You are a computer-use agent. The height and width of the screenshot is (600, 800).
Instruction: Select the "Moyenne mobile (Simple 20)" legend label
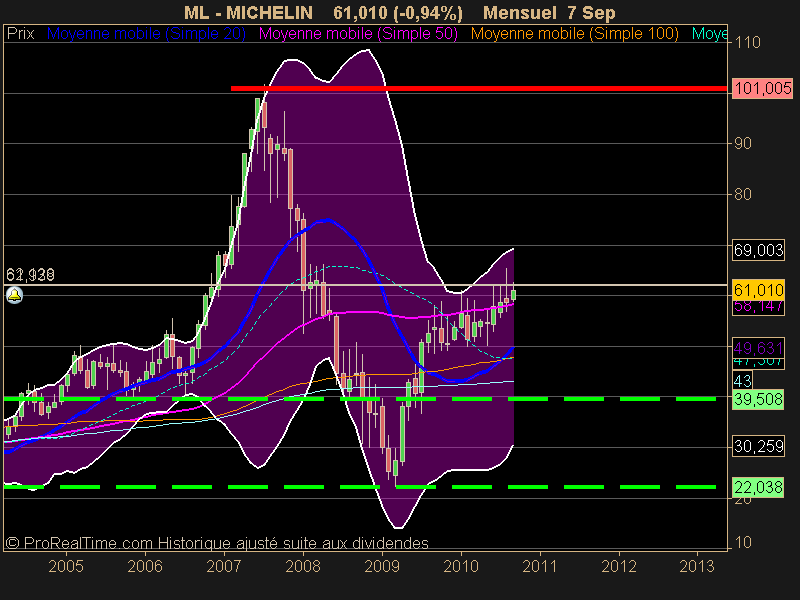point(146,34)
